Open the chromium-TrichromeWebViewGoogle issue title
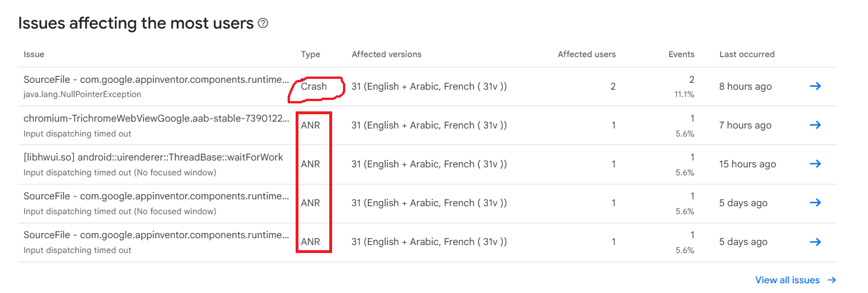Viewport: 868px width, 293px height. coord(156,119)
